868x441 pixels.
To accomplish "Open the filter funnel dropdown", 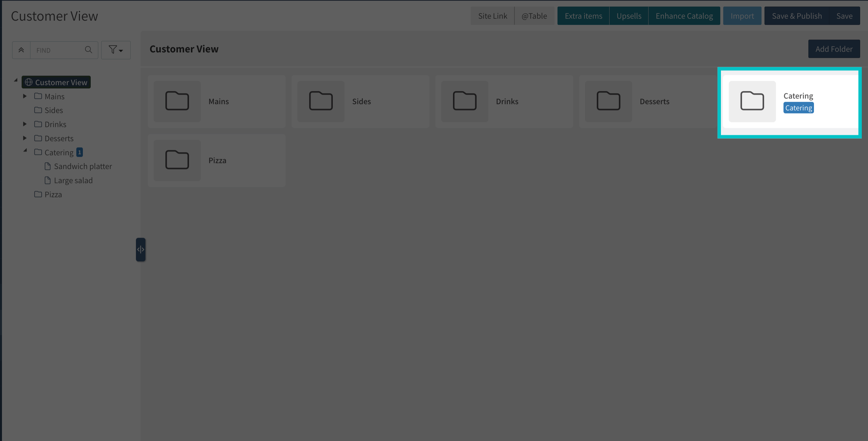I will point(116,50).
